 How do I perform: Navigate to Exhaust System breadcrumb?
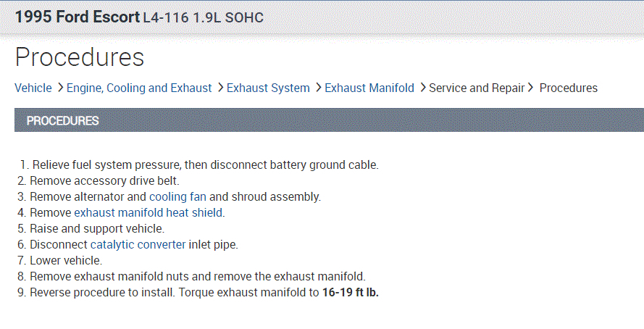[x=268, y=88]
